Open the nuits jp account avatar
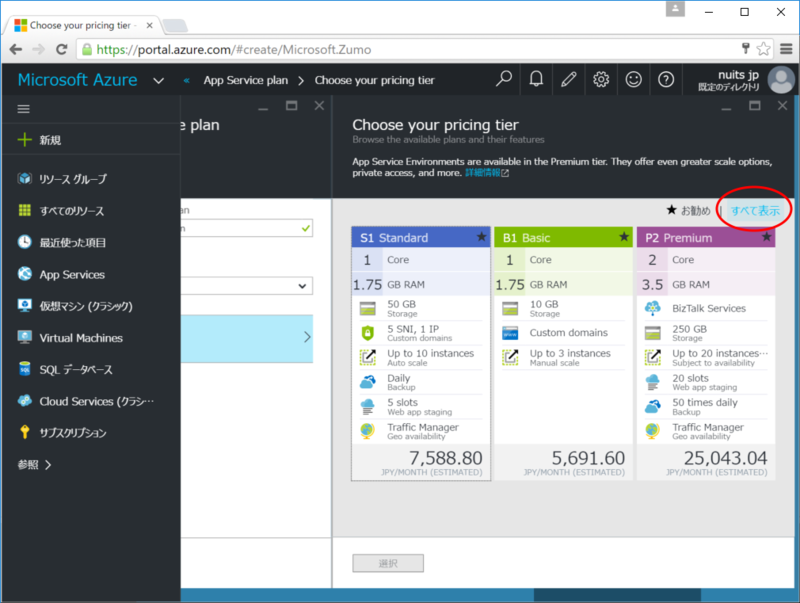Image resolution: width=800 pixels, height=603 pixels. (781, 80)
